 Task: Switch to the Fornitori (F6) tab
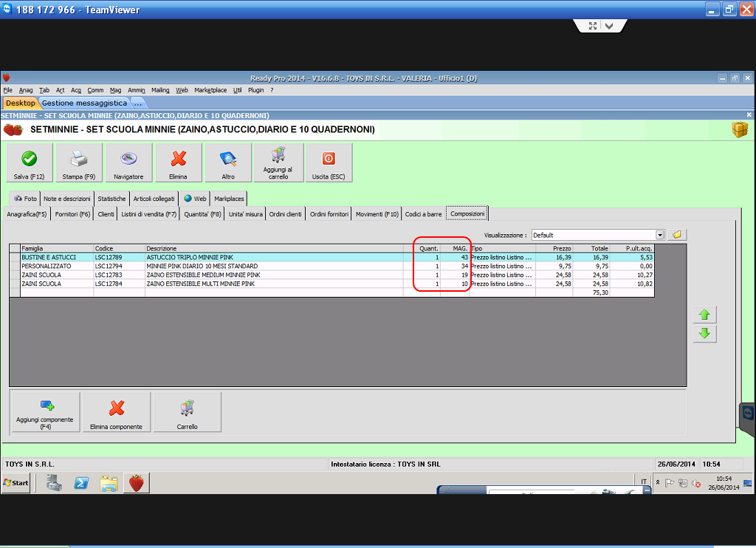72,214
